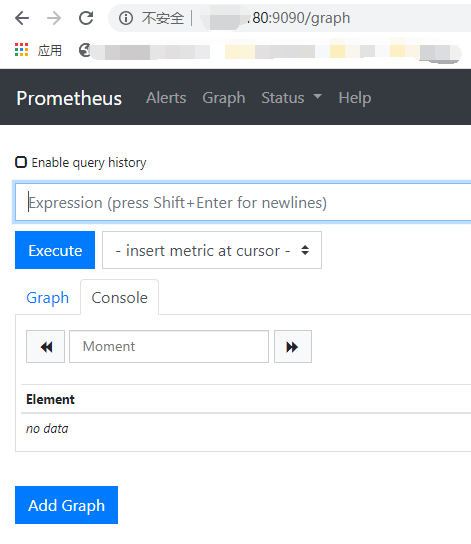Step the moment forward with the fast-forward icon
The height and width of the screenshot is (544, 471).
293,347
